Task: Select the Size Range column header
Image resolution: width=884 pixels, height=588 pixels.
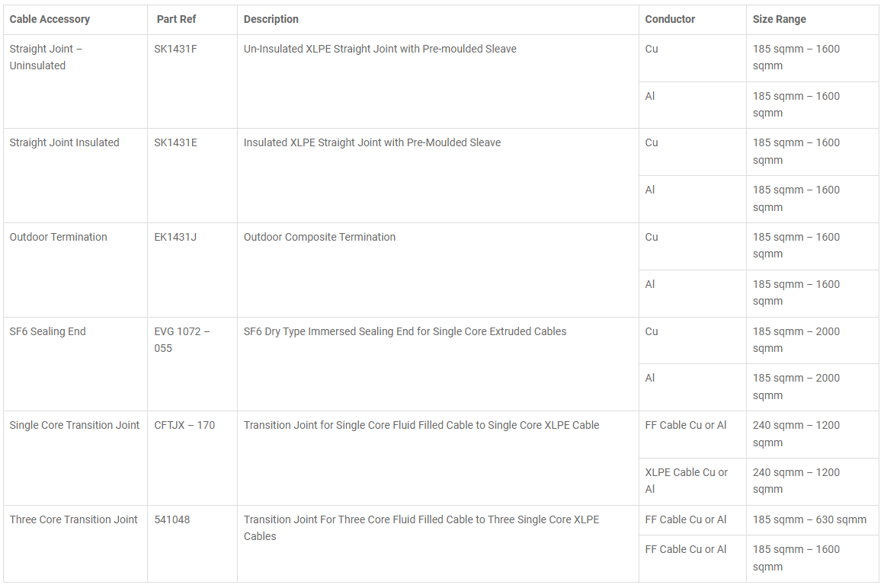Action: click(779, 19)
